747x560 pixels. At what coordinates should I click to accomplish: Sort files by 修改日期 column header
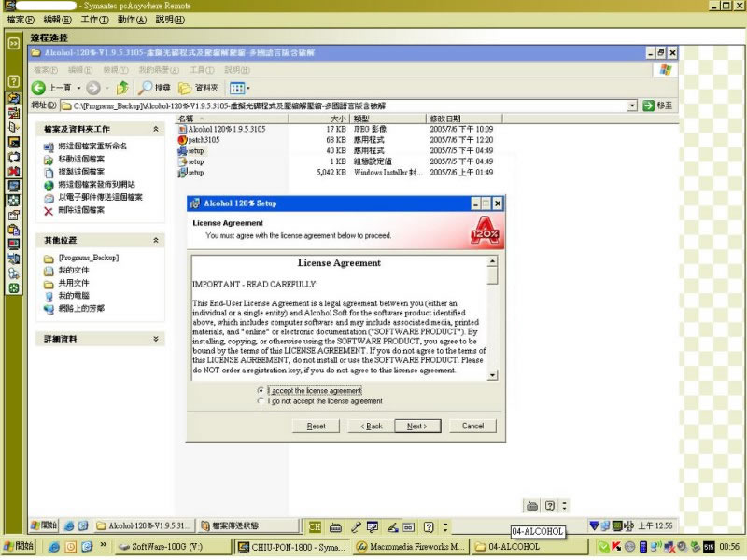464,119
